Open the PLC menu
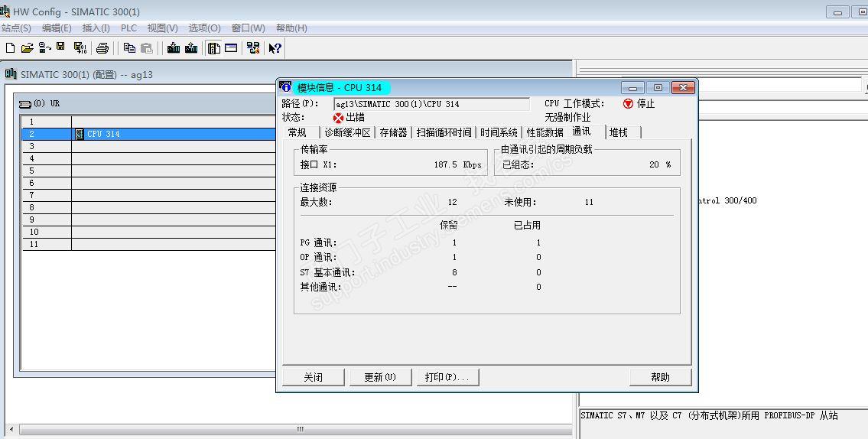868x439 pixels. (x=129, y=28)
